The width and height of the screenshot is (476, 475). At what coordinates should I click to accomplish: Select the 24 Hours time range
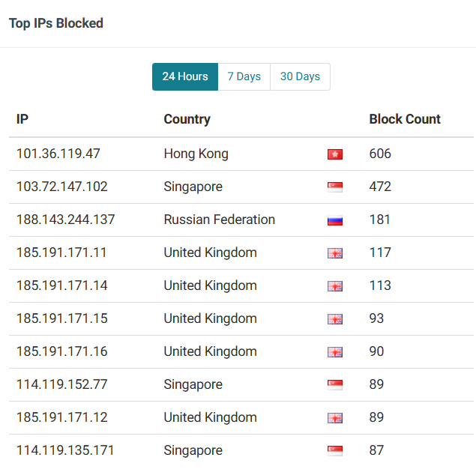[185, 76]
